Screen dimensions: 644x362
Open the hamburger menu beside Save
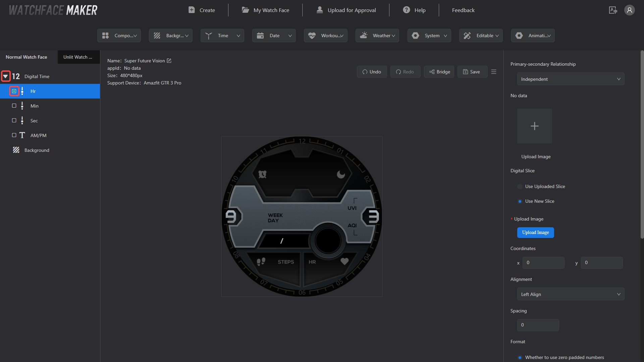494,72
